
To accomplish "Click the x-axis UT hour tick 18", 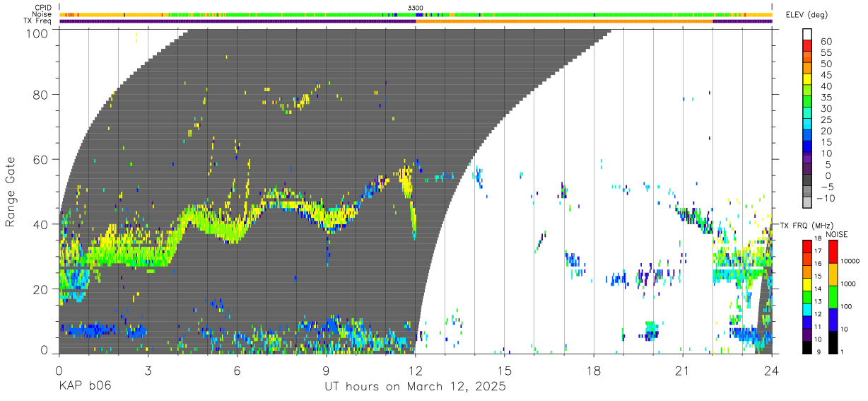I will tap(594, 370).
